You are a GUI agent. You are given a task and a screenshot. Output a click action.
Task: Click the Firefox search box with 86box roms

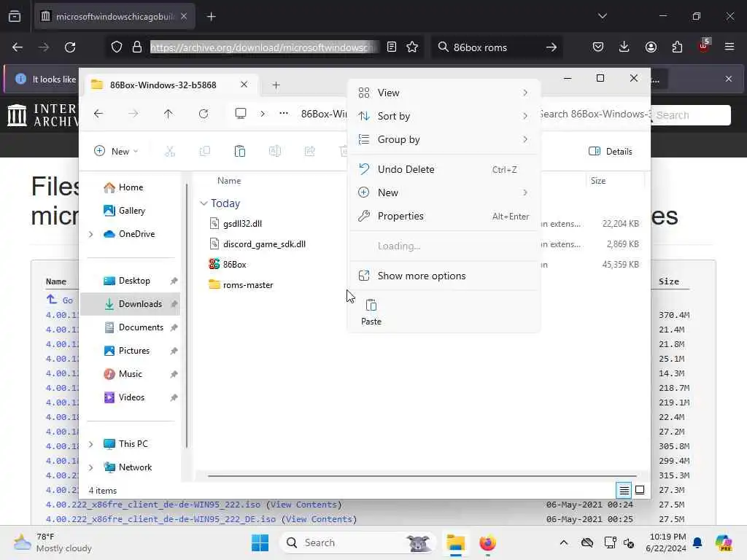(496, 47)
